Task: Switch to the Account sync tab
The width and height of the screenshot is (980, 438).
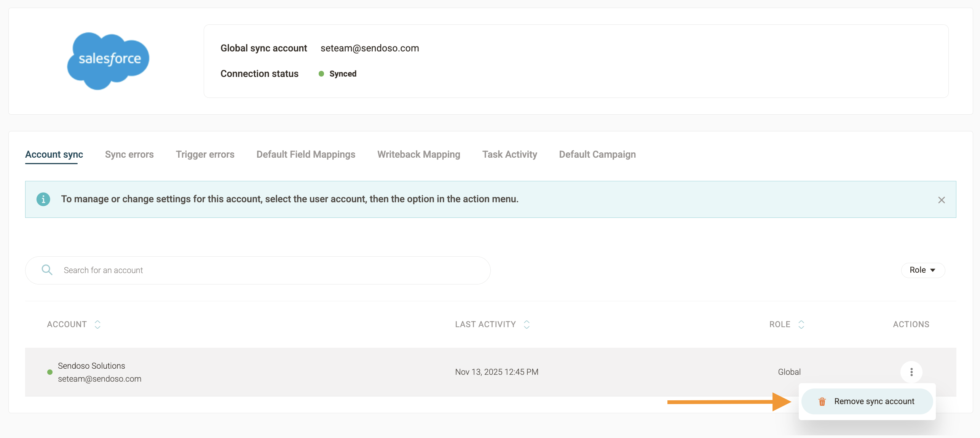Action: (x=54, y=154)
